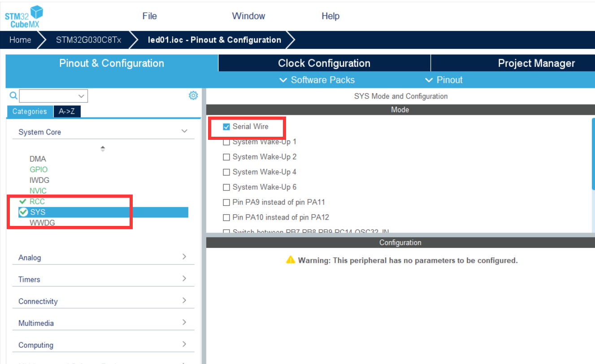Click the STM32CubeMX logo icon
595x364 pixels.
click(24, 17)
